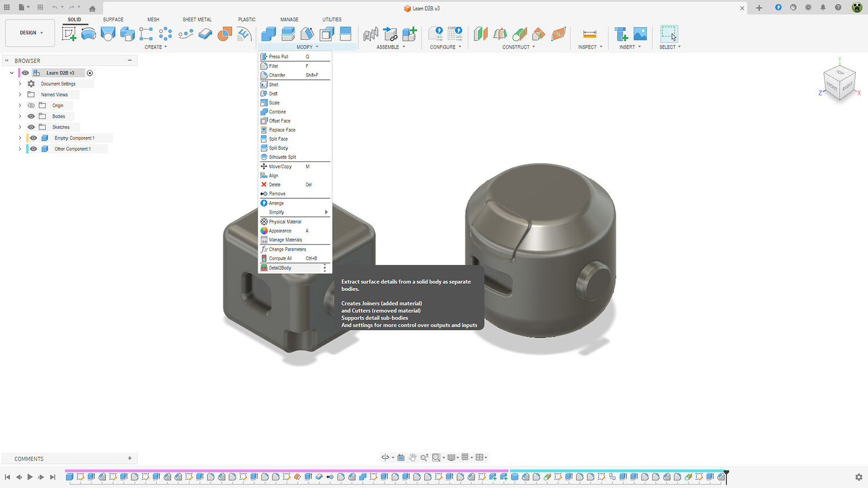868x488 pixels.
Task: Add a comment with the plus button
Action: 130,458
